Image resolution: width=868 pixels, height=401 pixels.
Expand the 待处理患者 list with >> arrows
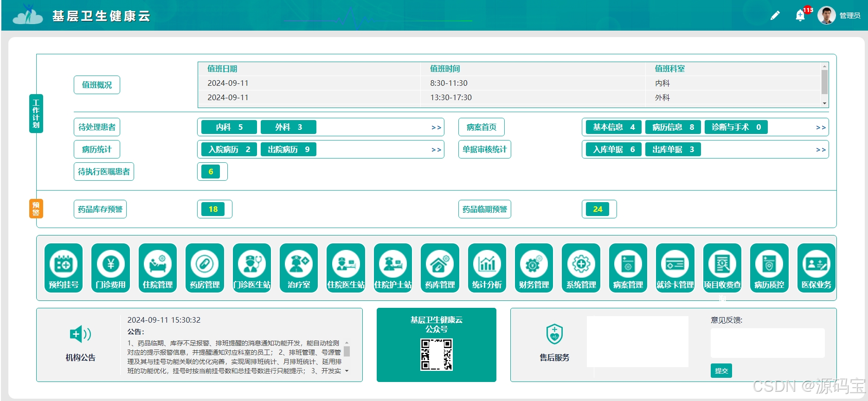pyautogui.click(x=436, y=127)
